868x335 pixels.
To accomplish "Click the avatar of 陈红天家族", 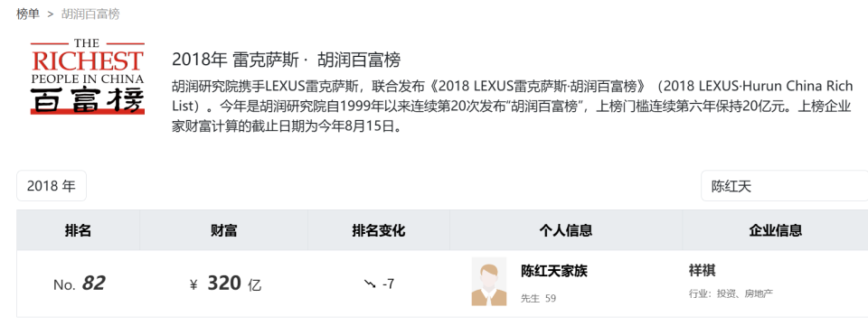I will pos(489,282).
